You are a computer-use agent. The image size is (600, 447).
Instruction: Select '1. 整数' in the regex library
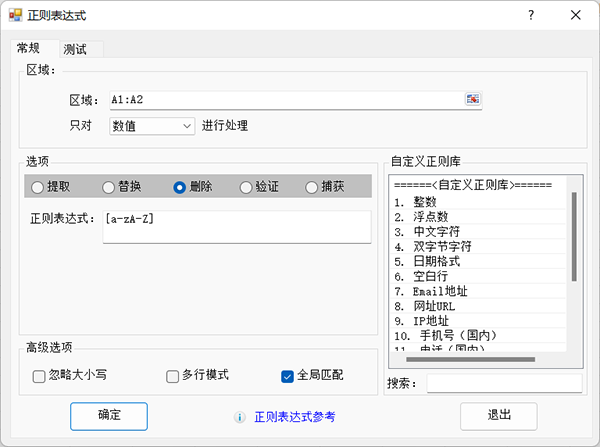479,202
